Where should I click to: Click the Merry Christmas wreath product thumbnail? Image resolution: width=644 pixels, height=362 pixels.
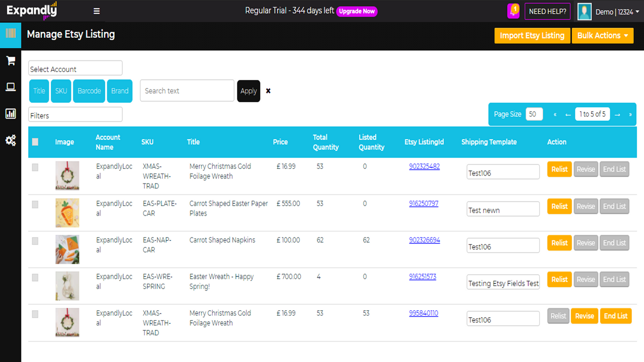point(67,175)
